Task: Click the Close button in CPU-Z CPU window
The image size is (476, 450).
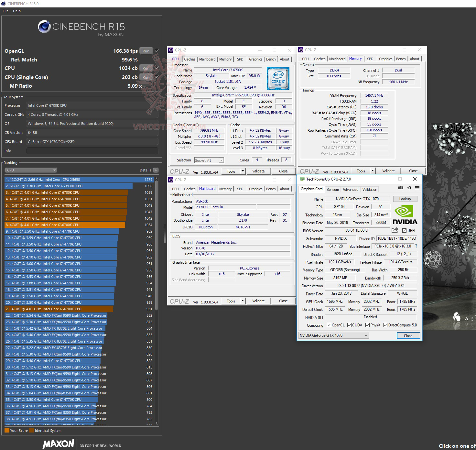Action: [283, 171]
